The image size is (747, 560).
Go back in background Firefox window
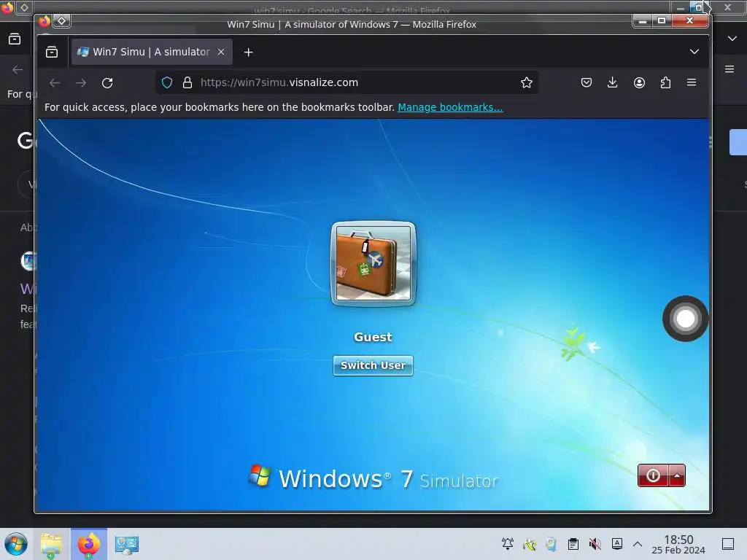click(x=18, y=69)
